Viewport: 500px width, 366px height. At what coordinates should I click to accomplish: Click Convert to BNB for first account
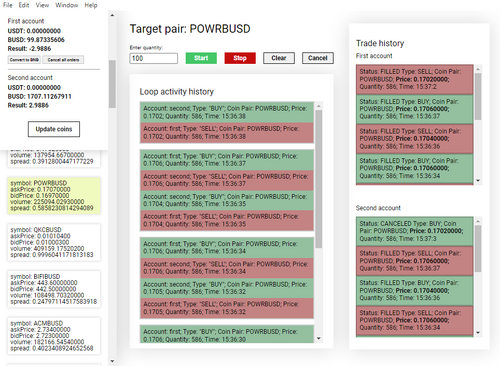tap(24, 60)
